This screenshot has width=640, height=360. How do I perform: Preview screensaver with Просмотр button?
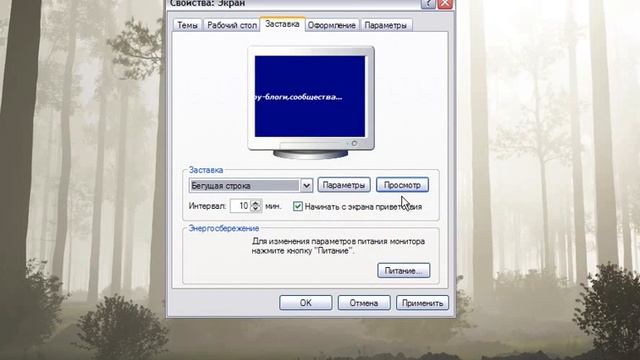click(x=402, y=185)
